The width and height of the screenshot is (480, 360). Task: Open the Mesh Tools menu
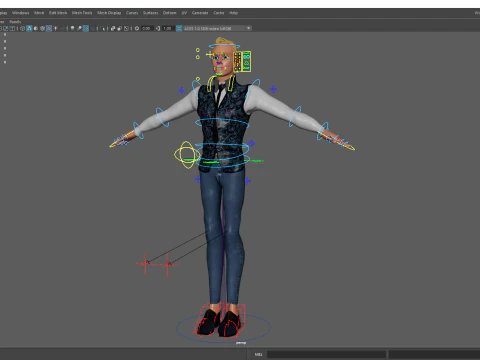(x=82, y=13)
